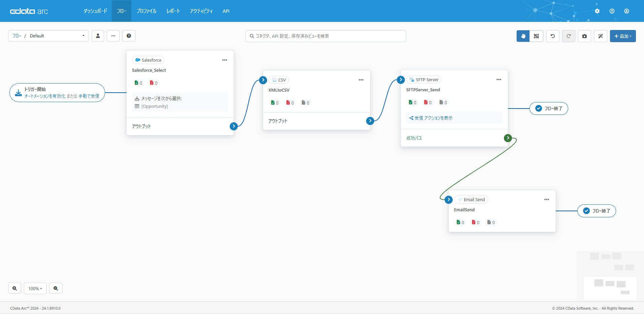The height and width of the screenshot is (314, 644).
Task: Click the 成功パス label
Action: [x=414, y=138]
